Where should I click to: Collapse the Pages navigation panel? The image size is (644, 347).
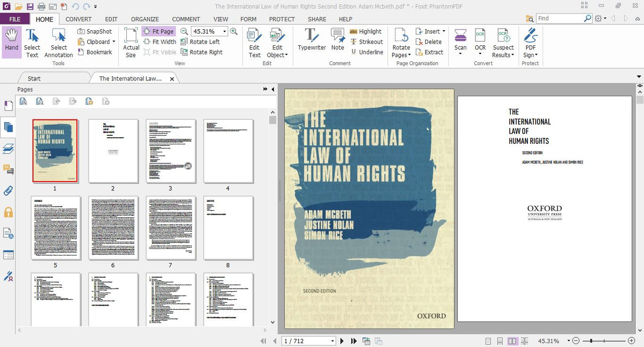[x=273, y=89]
